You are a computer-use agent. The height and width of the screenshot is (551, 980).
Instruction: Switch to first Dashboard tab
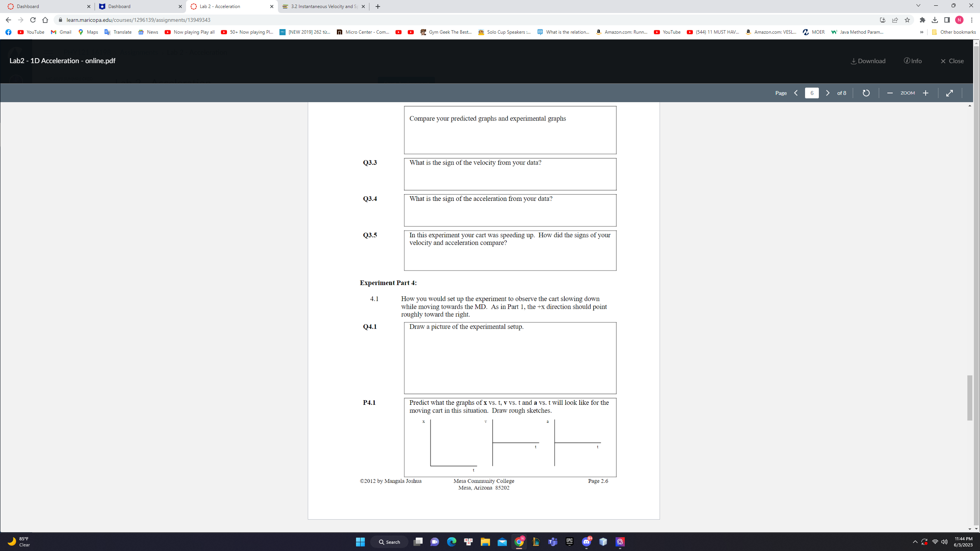point(46,7)
